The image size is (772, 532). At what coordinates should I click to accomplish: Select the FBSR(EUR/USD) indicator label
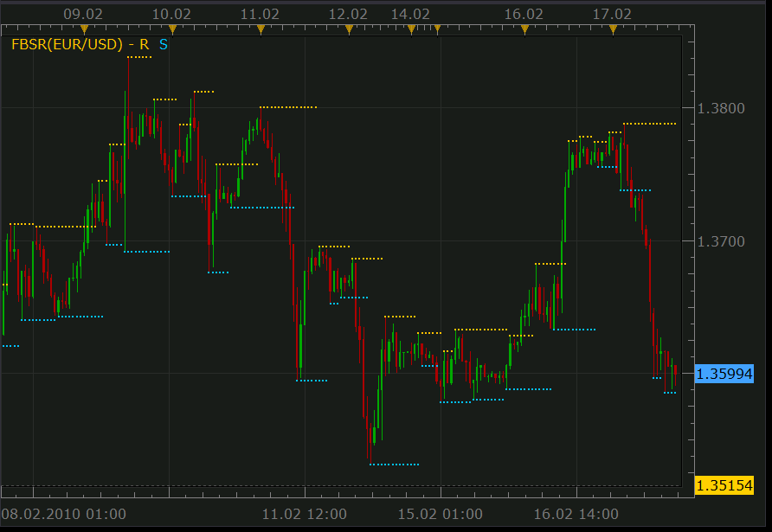67,45
